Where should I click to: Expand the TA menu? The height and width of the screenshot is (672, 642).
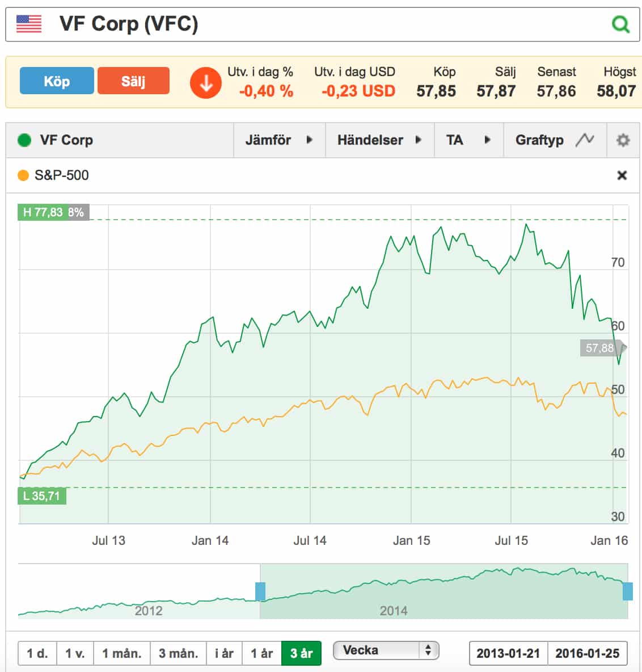468,140
